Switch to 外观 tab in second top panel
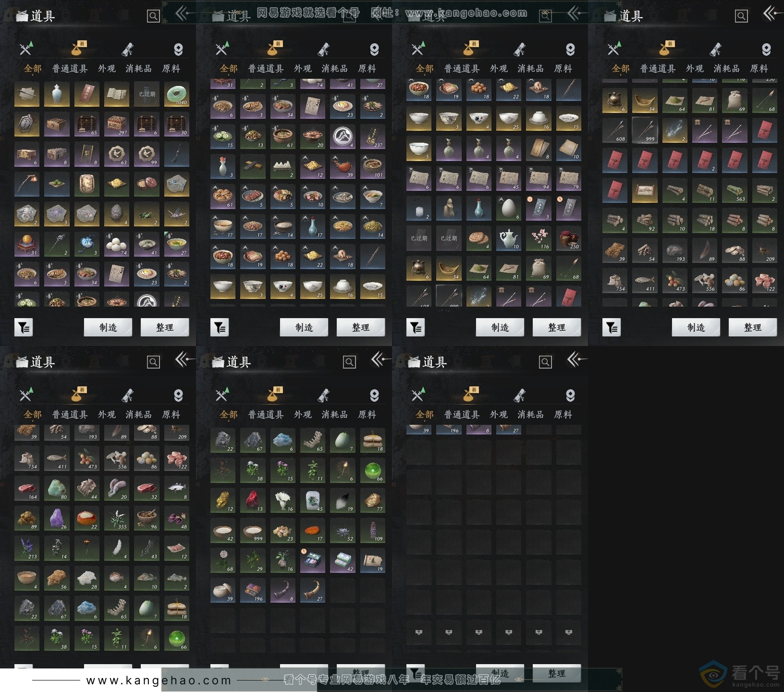784x692 pixels. (303, 69)
